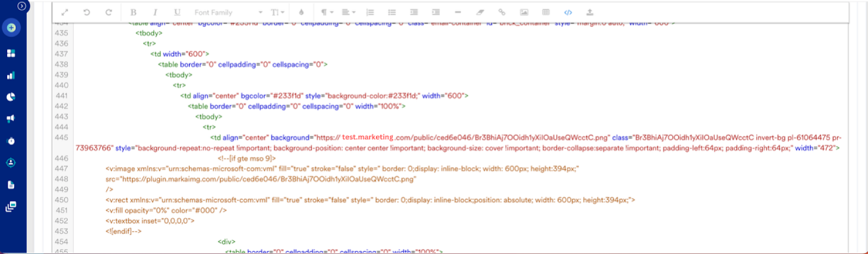
Task: Expand the sidebar with the arrow button
Action: [x=22, y=6]
